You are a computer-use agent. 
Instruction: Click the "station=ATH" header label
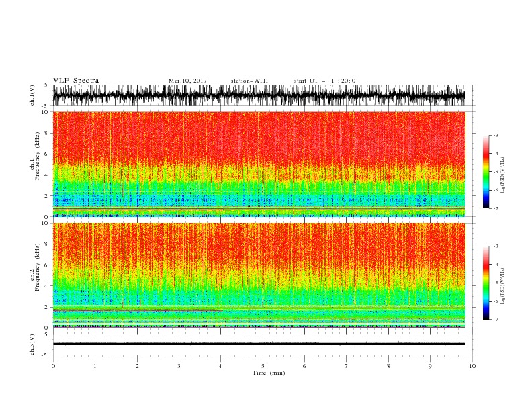[x=249, y=81]
